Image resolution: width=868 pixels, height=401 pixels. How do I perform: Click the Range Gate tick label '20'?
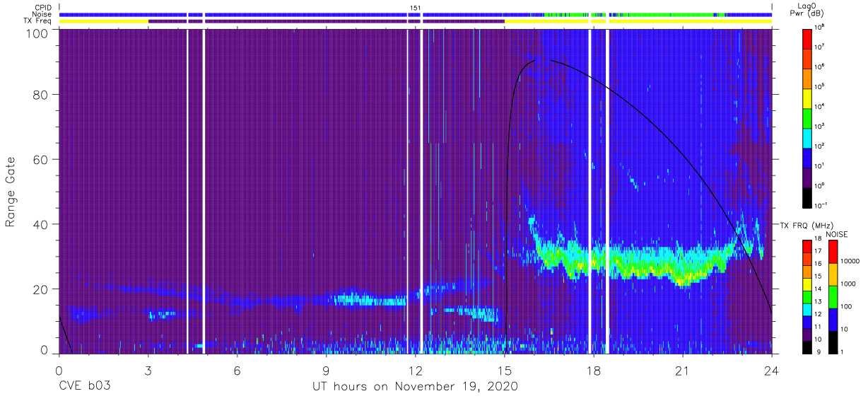[x=40, y=289]
